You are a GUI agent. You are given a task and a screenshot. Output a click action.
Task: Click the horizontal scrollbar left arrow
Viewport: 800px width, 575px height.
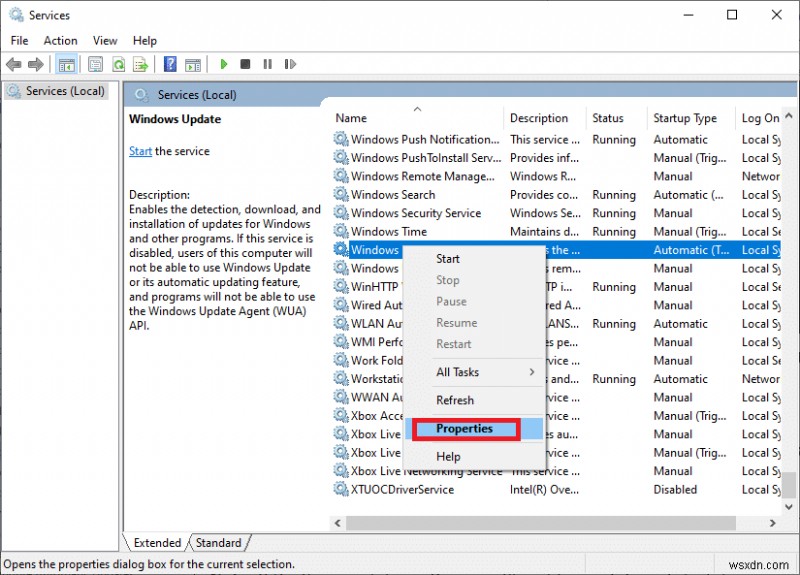pos(337,523)
